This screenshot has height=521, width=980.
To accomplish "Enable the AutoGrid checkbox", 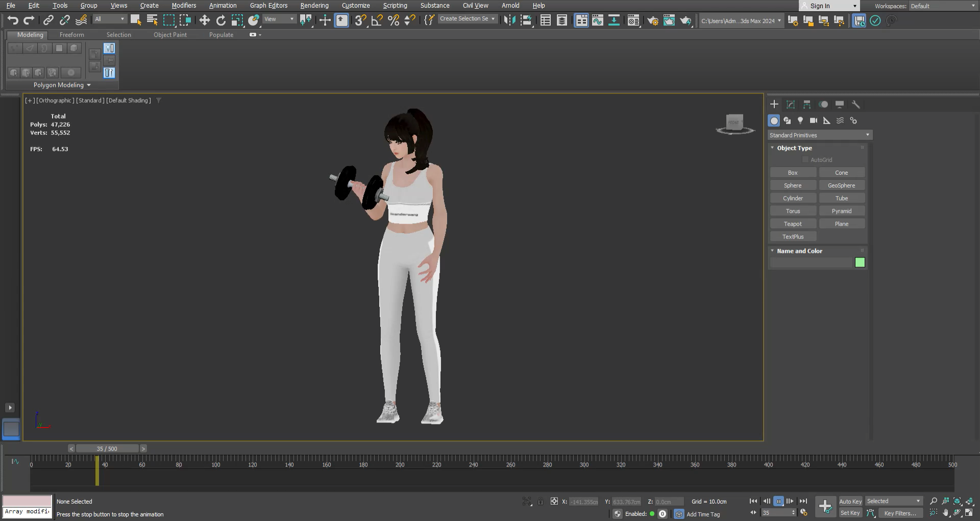I will [805, 160].
